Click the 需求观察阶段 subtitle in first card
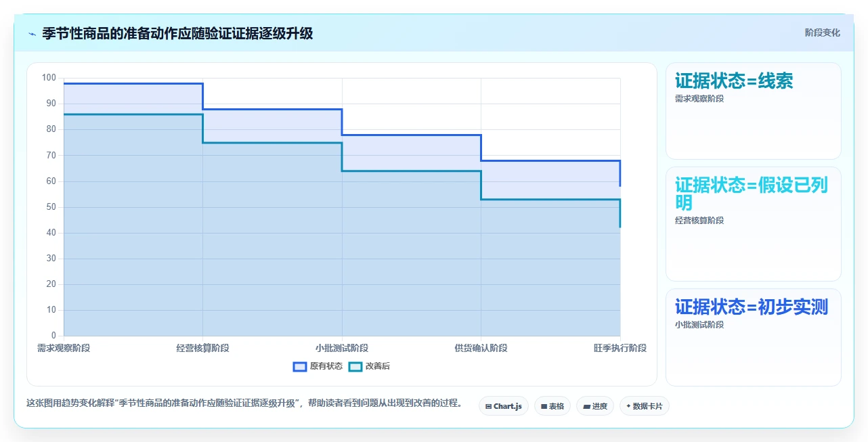The image size is (868, 442). click(699, 99)
